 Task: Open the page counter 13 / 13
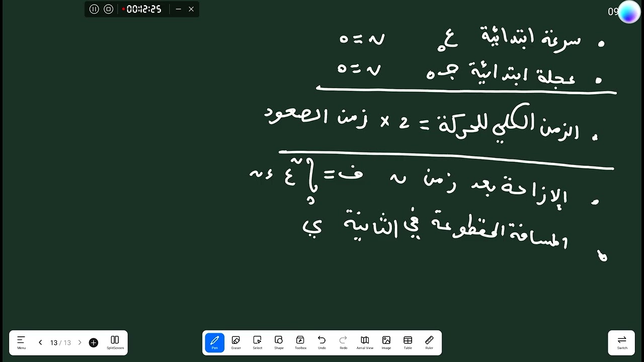coord(60,343)
